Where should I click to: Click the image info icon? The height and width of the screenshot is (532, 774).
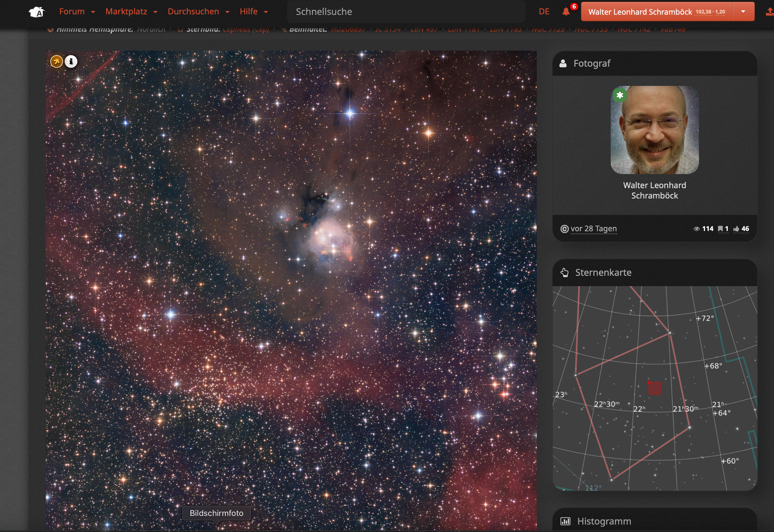pyautogui.click(x=71, y=61)
